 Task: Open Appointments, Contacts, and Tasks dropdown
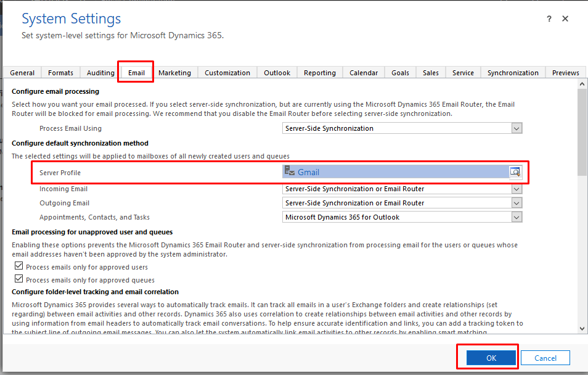point(517,217)
